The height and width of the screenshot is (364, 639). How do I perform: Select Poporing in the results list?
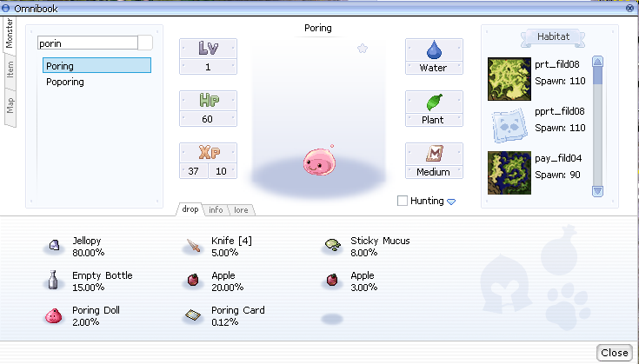coord(97,82)
